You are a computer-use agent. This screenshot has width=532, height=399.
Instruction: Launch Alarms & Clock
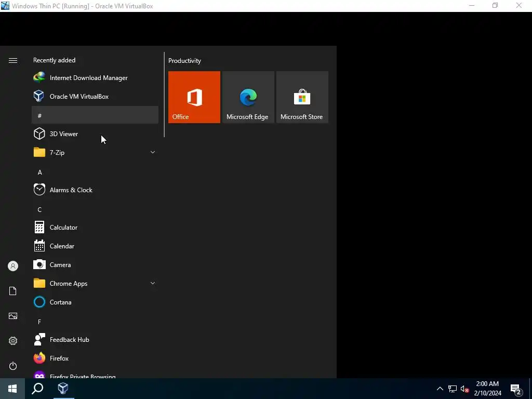(95, 190)
